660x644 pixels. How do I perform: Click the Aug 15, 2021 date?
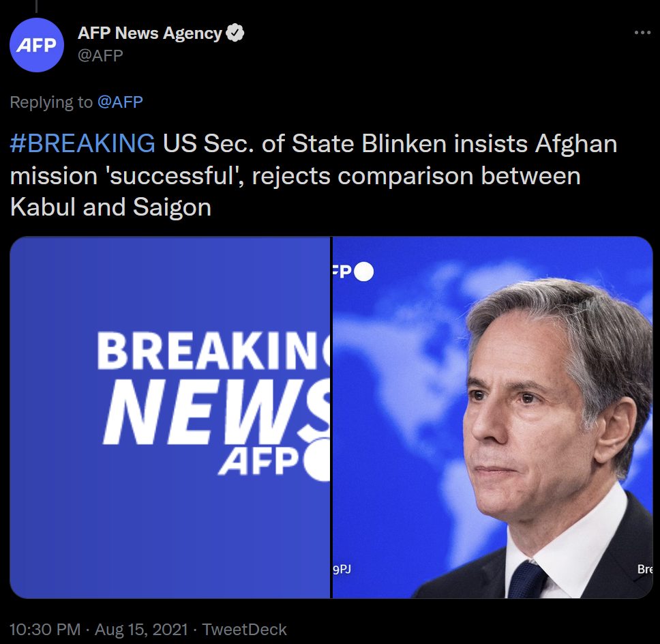pos(141,629)
